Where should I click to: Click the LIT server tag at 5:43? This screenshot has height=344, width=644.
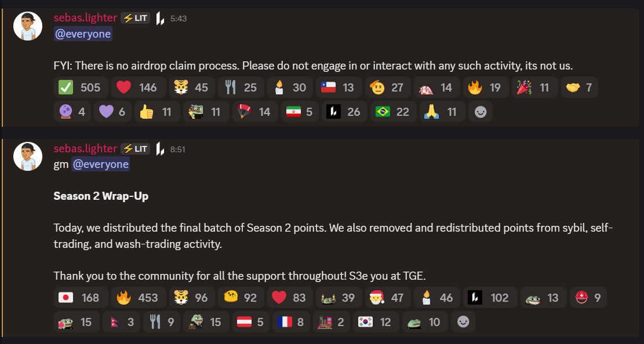(135, 19)
